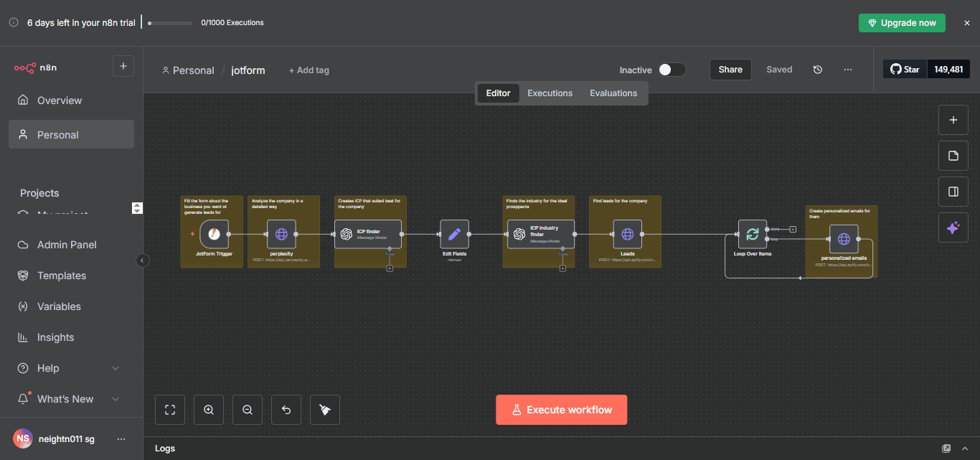
Task: Switch to the Evaluations tab
Action: point(613,93)
